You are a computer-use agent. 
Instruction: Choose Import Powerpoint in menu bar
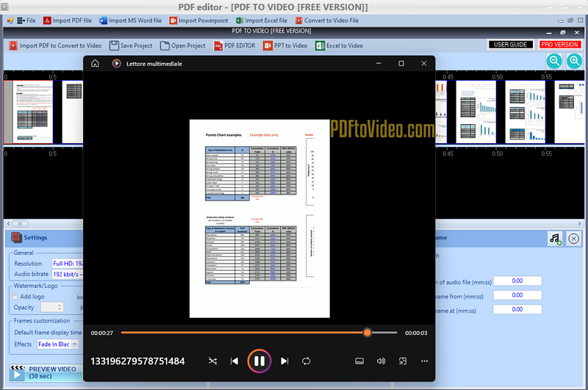click(198, 21)
